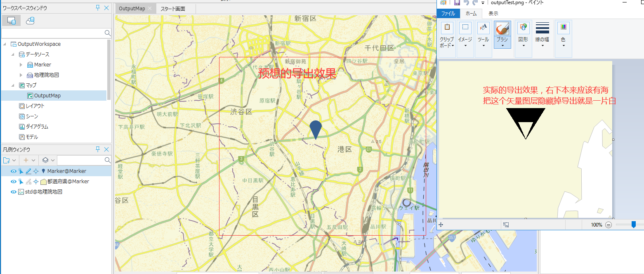Click the blue location marker on the map
644x274 pixels.
316,130
